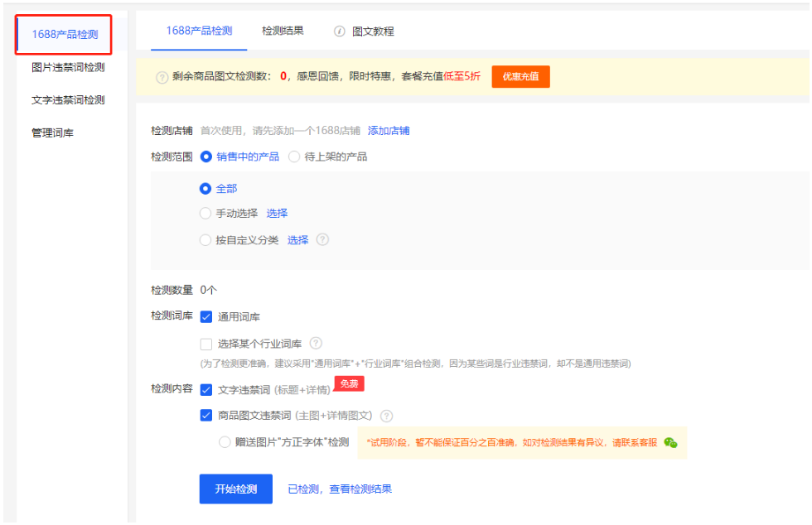The width and height of the screenshot is (812, 525).
Task: Click the 检测数量 0个 value
Action: (x=209, y=290)
